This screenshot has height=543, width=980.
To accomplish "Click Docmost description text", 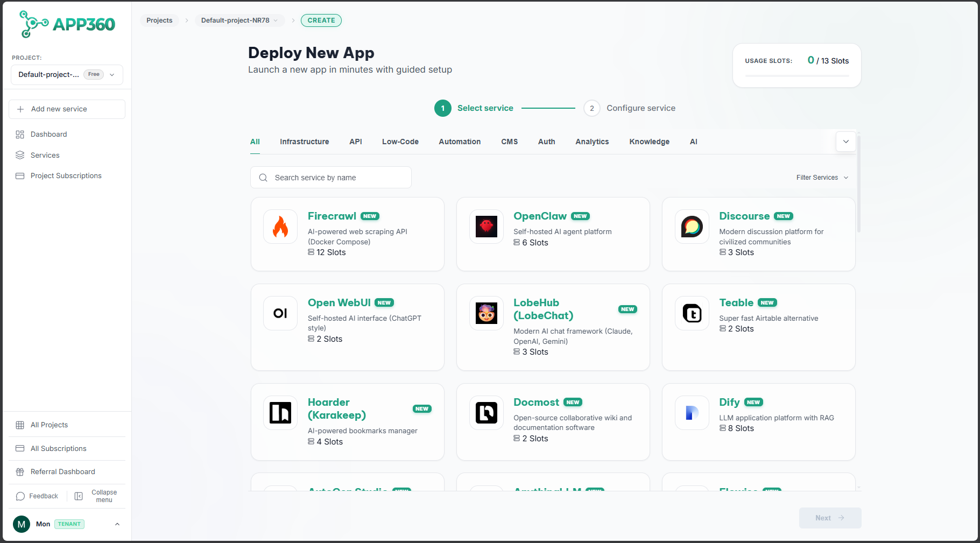I will pos(573,422).
